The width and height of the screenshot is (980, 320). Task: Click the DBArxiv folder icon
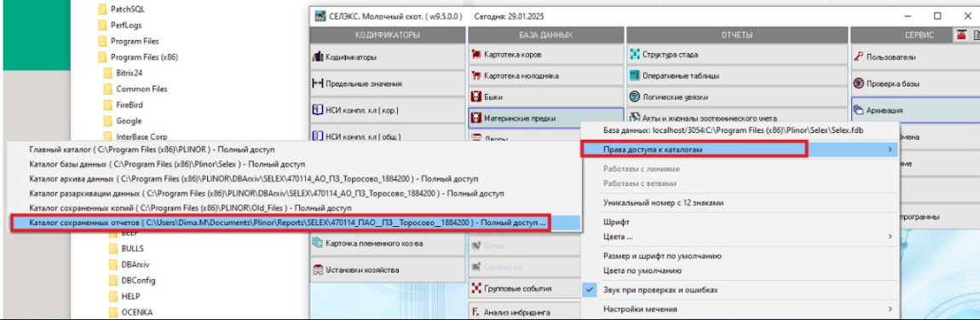(113, 265)
